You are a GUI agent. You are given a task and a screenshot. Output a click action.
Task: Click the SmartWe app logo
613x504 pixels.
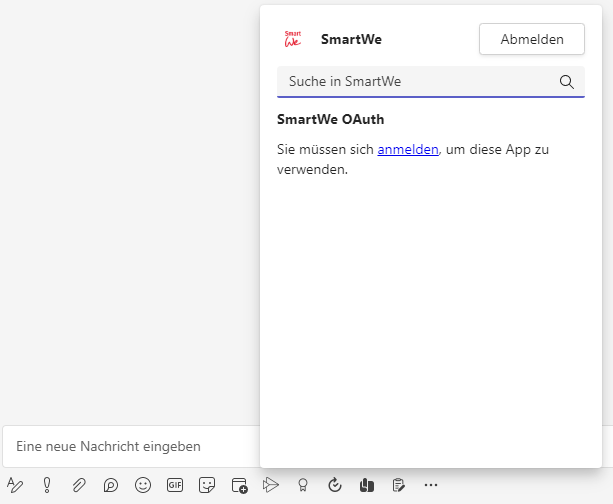[293, 40]
